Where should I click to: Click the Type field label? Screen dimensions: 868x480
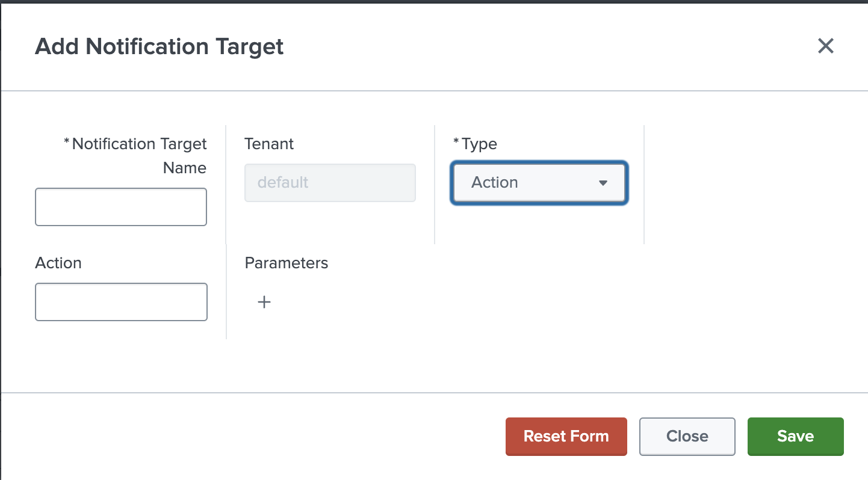[x=479, y=144]
